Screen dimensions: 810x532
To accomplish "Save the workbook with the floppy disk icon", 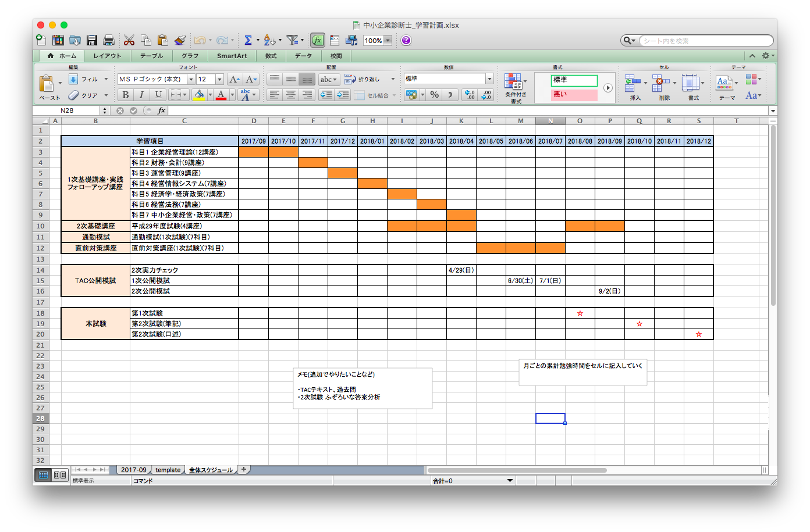I will (x=92, y=40).
